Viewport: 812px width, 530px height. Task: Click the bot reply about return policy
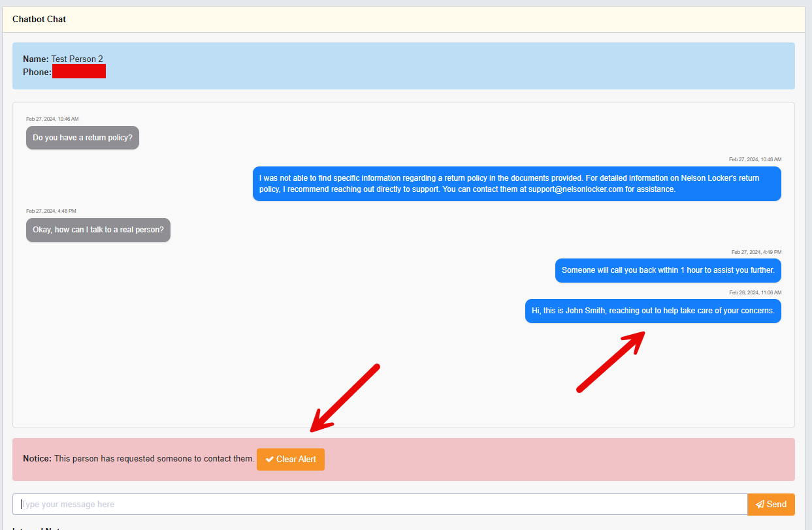coord(516,183)
